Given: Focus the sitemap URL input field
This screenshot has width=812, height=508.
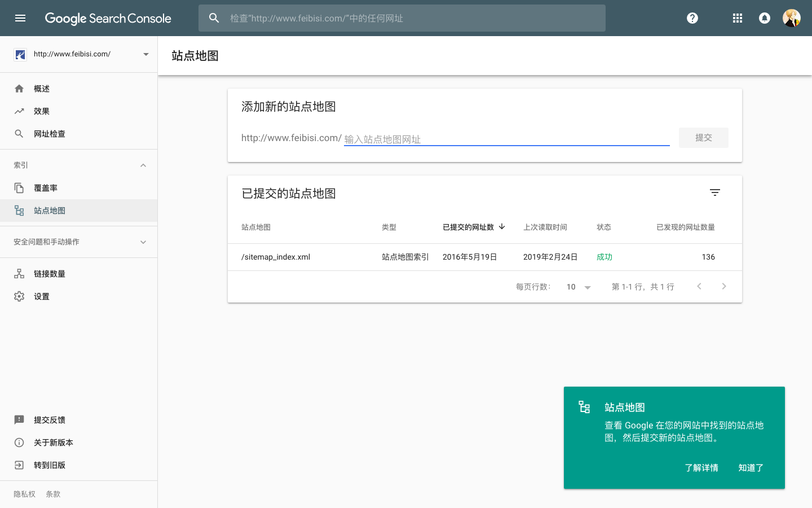Looking at the screenshot, I should [x=506, y=139].
